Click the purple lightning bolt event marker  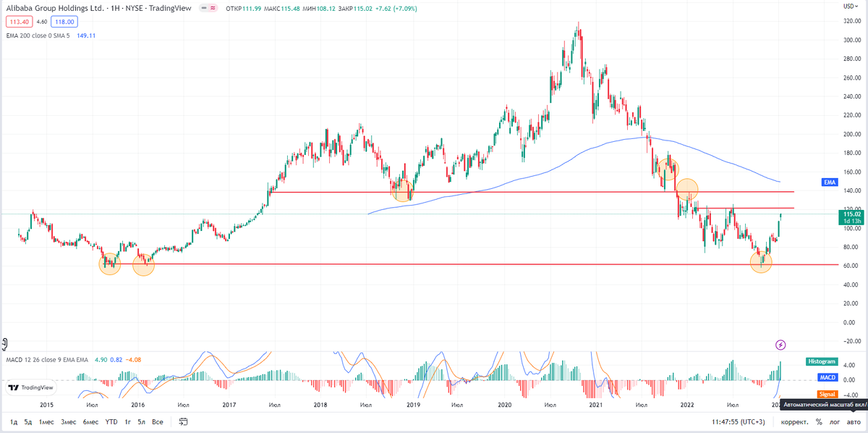point(780,345)
